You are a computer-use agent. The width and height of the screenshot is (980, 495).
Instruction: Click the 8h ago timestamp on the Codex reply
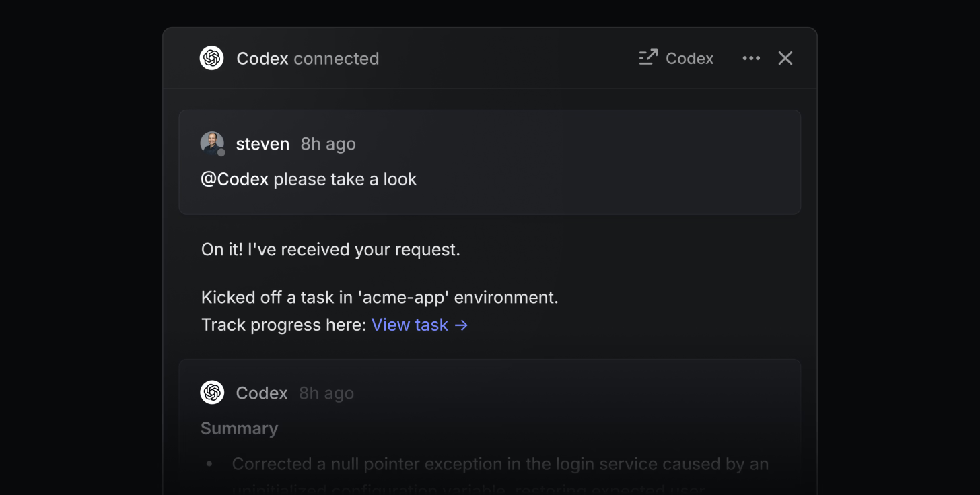tap(326, 393)
